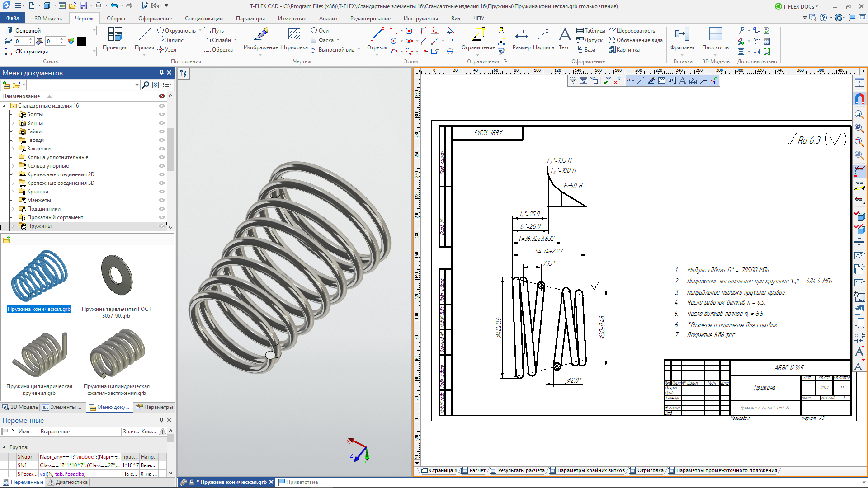Activate the Обрезка trim tool

(x=218, y=50)
